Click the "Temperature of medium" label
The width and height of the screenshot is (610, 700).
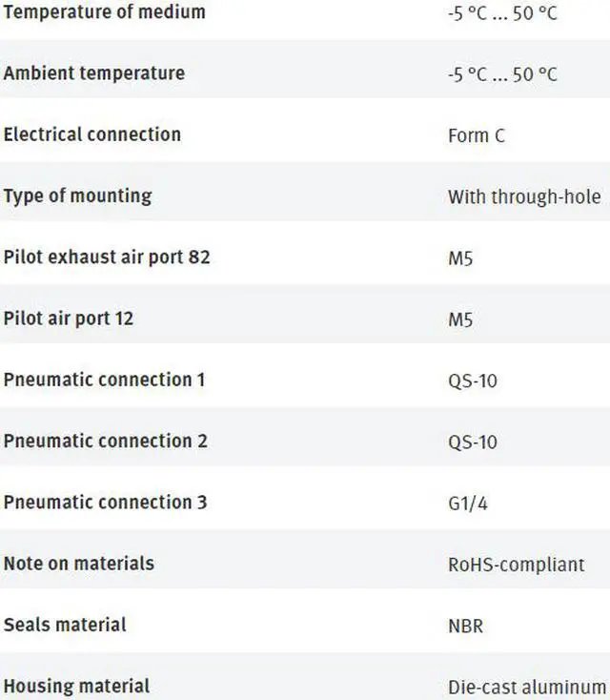coord(104,12)
